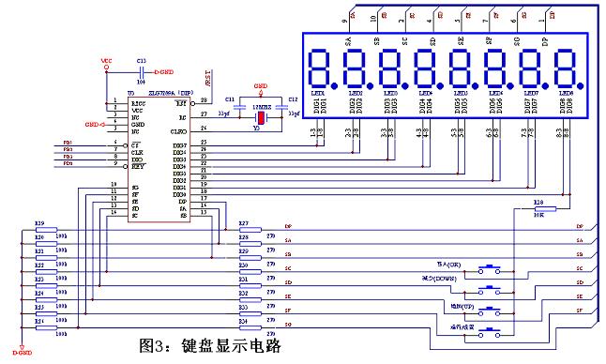Select the CS pin inversion circle on the chip

click(x=125, y=145)
